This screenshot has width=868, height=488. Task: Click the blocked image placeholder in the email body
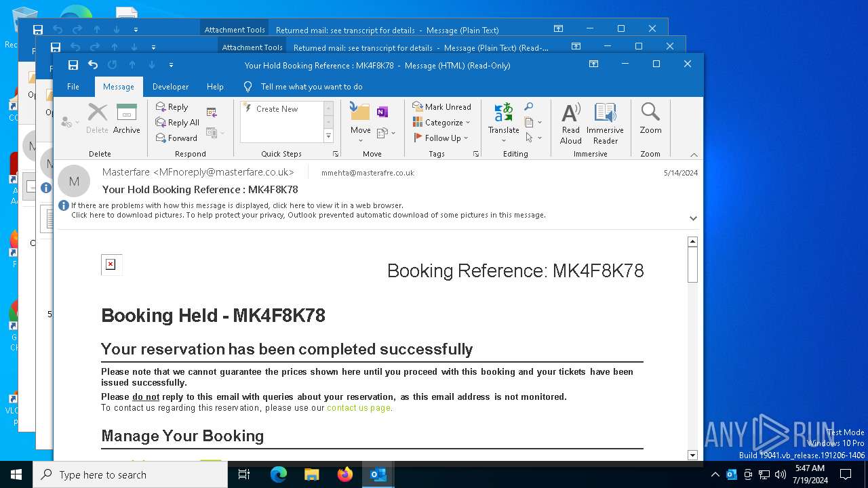111,264
